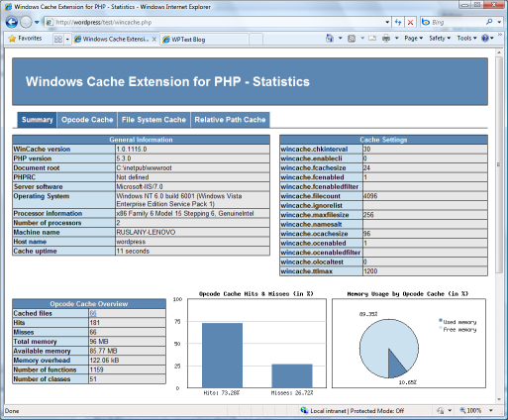Viewport: 508px width, 420px height.
Task: Click the Refresh page icon
Action: pyautogui.click(x=398, y=22)
